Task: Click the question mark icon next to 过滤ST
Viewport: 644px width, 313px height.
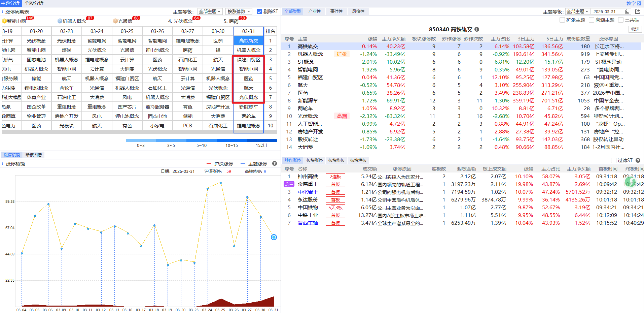Action: (x=638, y=160)
